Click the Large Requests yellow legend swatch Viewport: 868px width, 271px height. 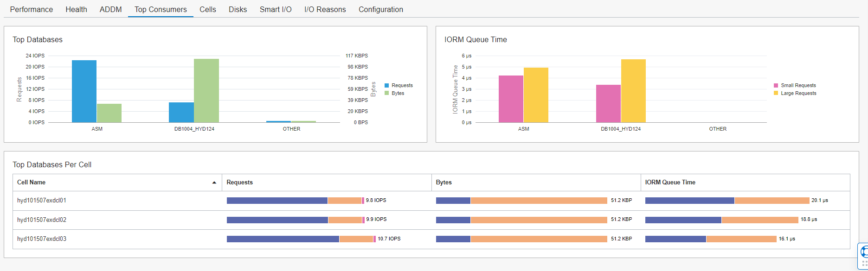click(776, 93)
